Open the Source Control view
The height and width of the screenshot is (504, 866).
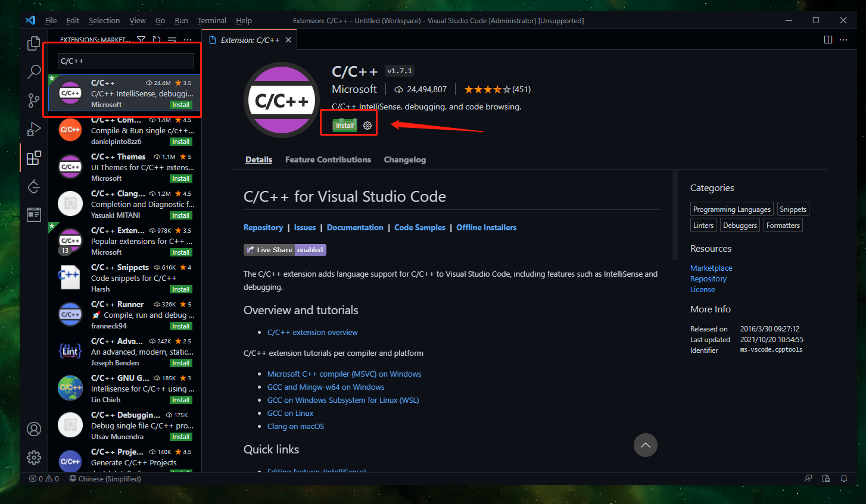[x=34, y=101]
